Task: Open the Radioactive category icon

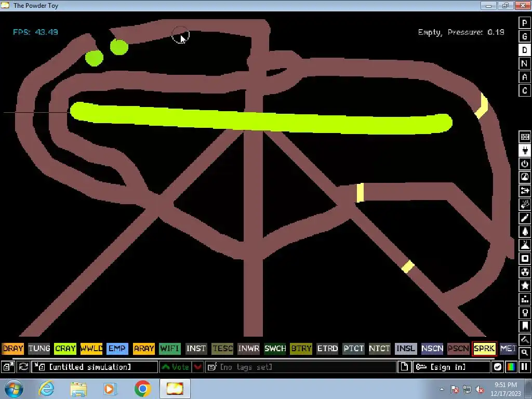Action: point(525,272)
